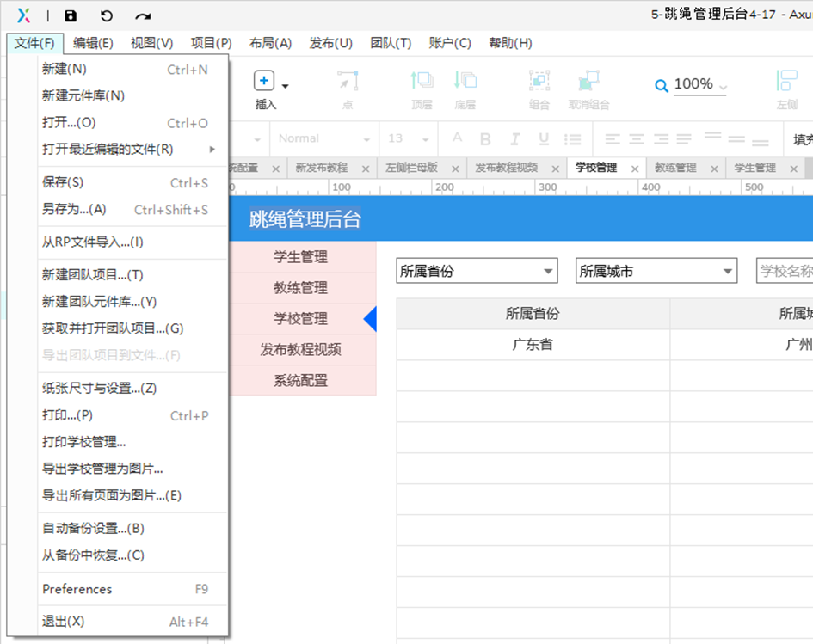Toggle bold formatting
The height and width of the screenshot is (644, 813).
tap(485, 138)
